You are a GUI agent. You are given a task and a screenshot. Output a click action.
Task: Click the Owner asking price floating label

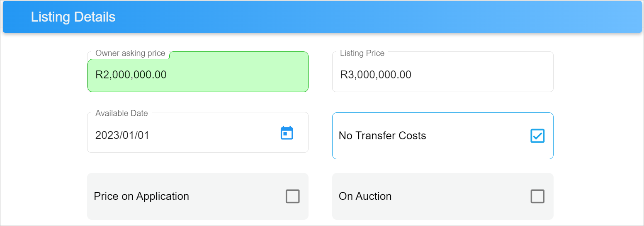[x=130, y=53]
